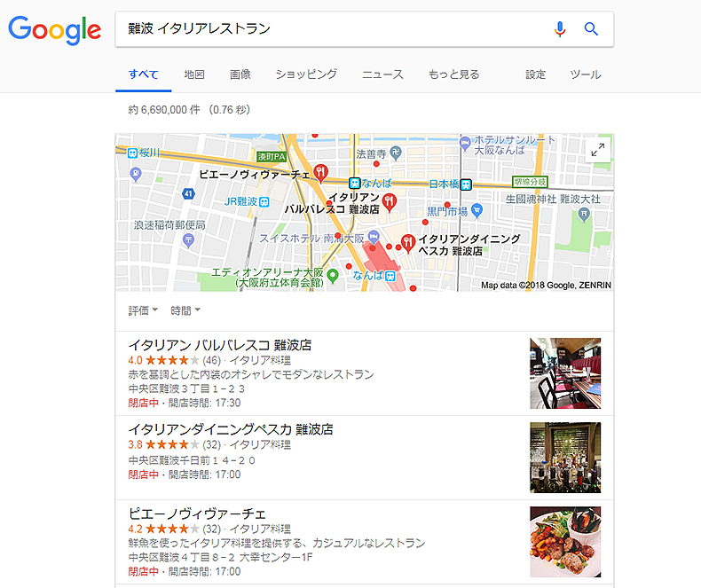Image resolution: width=701 pixels, height=588 pixels.
Task: Click the voice search microphone icon
Action: tap(559, 29)
